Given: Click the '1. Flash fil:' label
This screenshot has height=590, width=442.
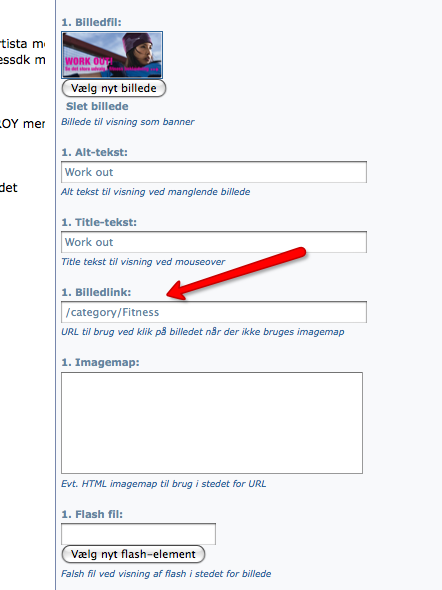Looking at the screenshot, I should (x=92, y=514).
